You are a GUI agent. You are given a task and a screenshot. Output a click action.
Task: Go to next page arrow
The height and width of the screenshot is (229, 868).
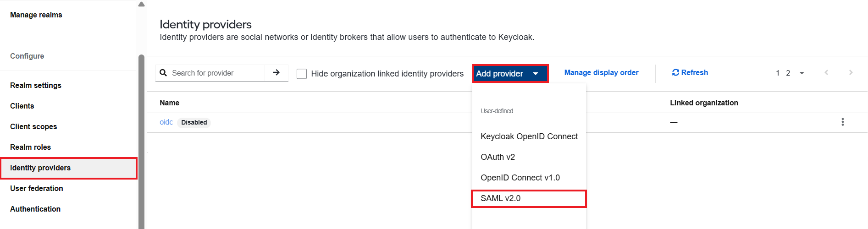coord(851,73)
